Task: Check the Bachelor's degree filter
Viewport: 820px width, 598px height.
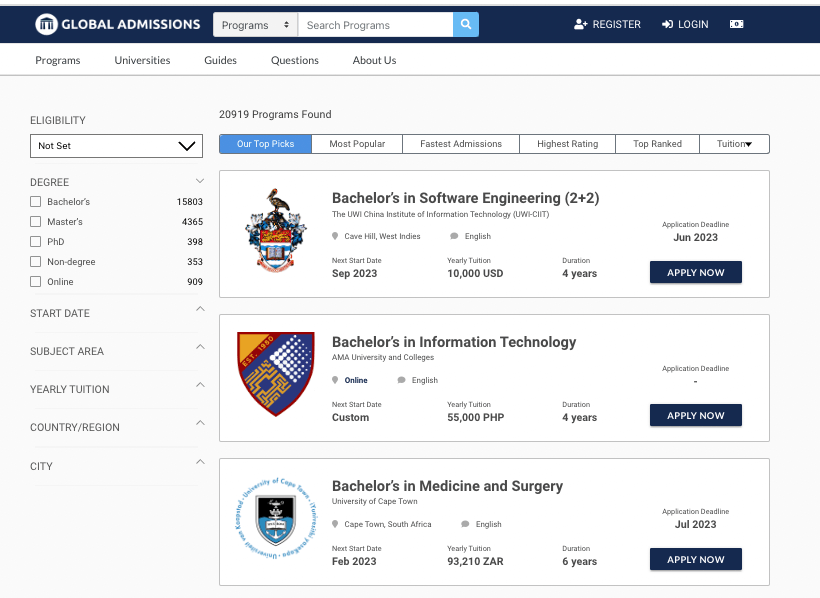Action: (36, 201)
